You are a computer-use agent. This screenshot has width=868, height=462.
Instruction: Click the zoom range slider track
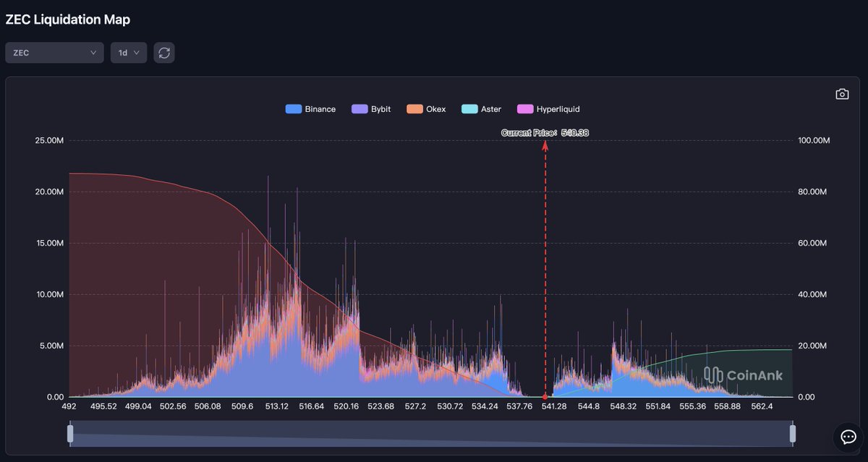pos(431,434)
